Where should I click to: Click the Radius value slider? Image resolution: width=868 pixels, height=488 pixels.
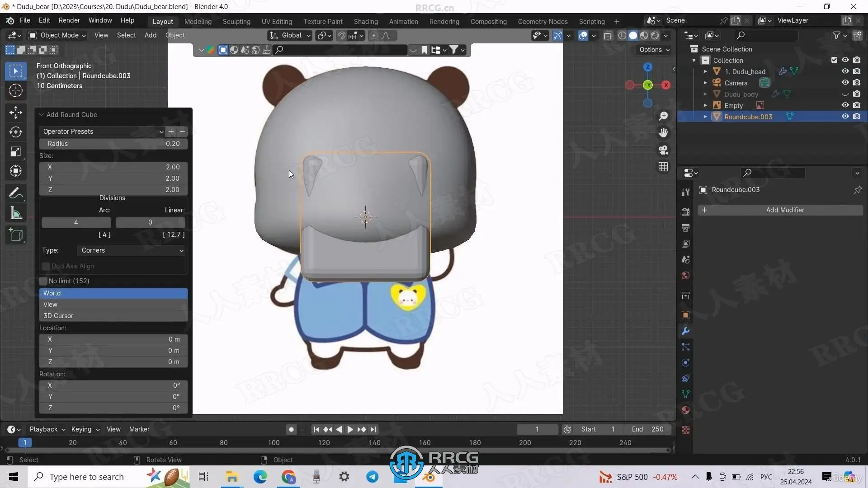113,144
